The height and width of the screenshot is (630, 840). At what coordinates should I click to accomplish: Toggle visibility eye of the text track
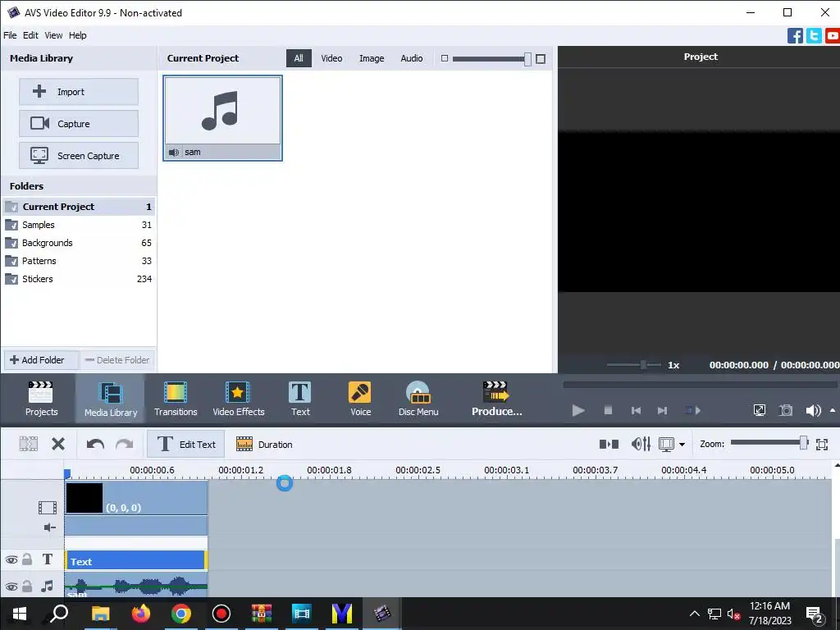(x=11, y=559)
